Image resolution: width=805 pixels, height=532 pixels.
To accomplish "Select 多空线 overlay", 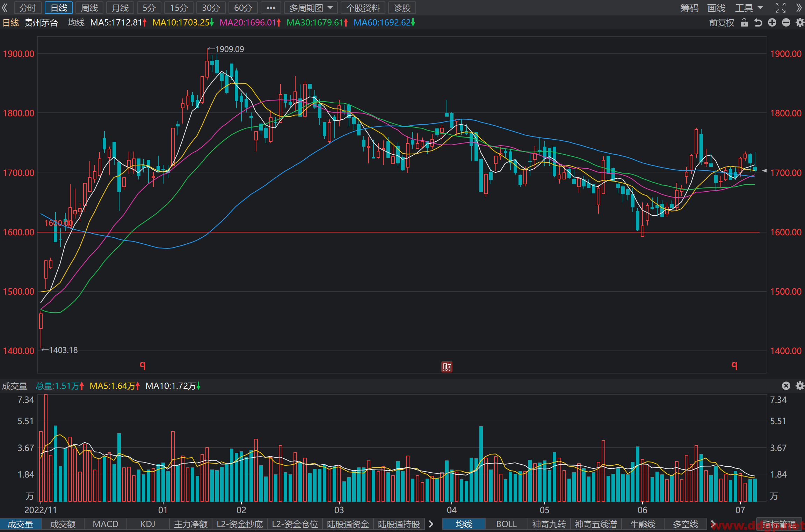I will pos(686,524).
